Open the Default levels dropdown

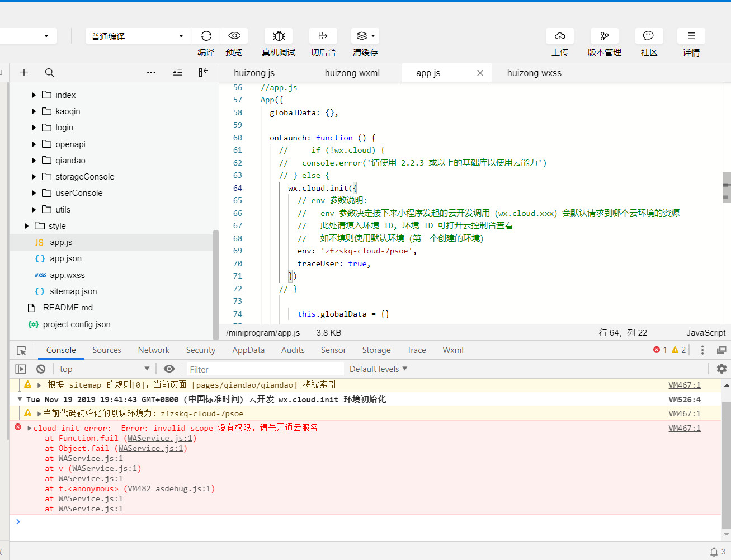coord(378,369)
